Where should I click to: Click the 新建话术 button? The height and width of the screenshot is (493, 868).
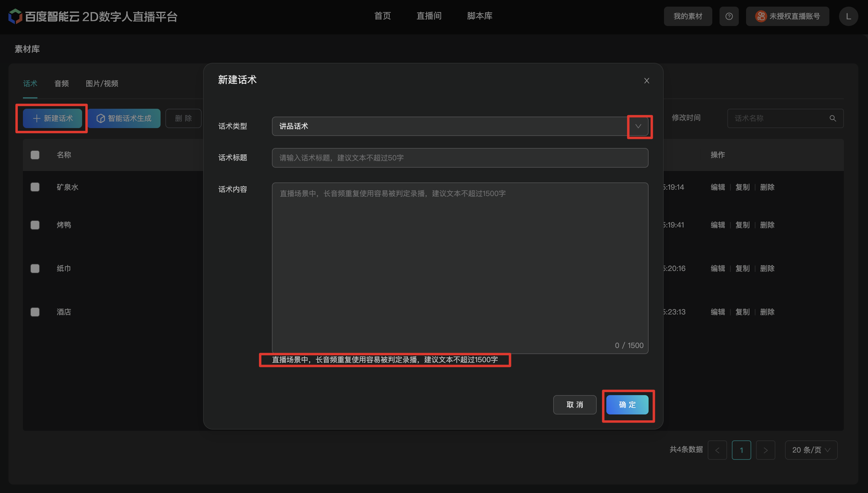click(x=53, y=118)
